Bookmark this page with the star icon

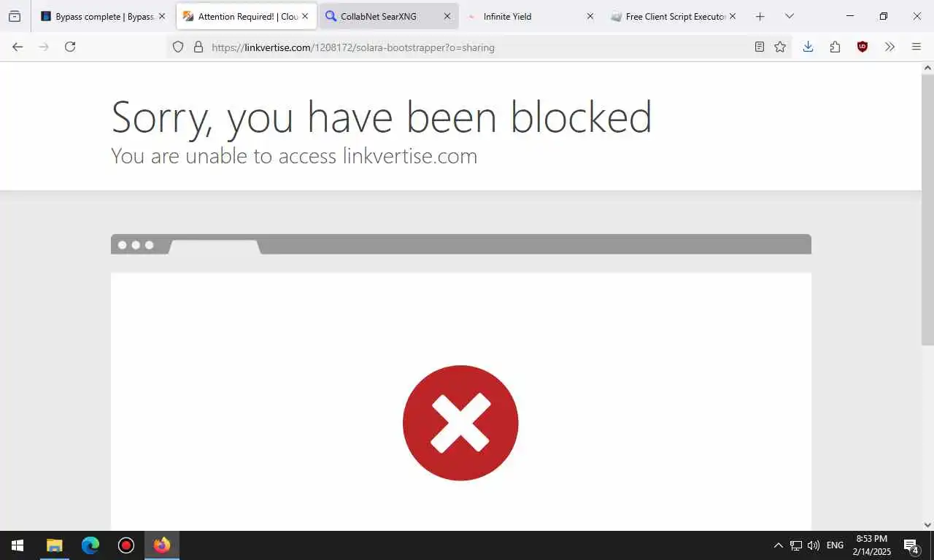pos(780,47)
